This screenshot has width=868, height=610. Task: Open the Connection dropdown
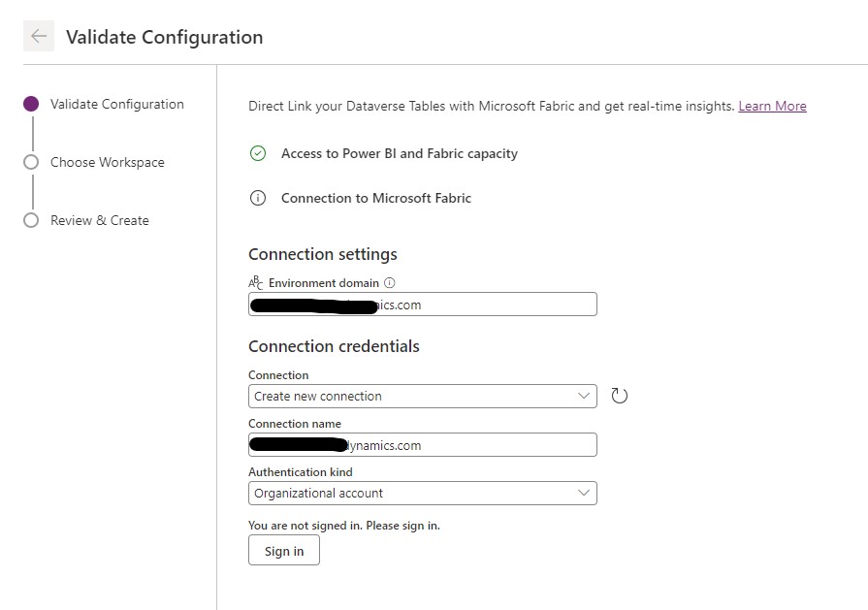(423, 397)
